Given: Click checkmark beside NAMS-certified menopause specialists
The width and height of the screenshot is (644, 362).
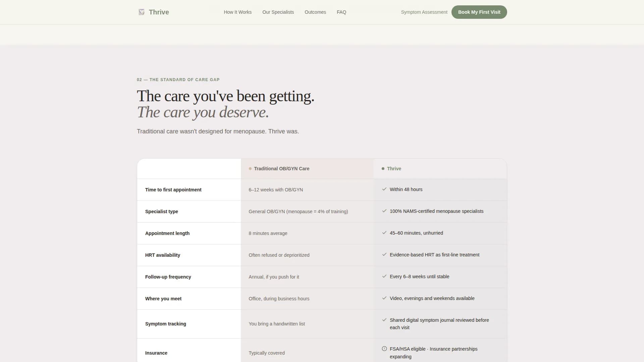Looking at the screenshot, I should pyautogui.click(x=384, y=211).
